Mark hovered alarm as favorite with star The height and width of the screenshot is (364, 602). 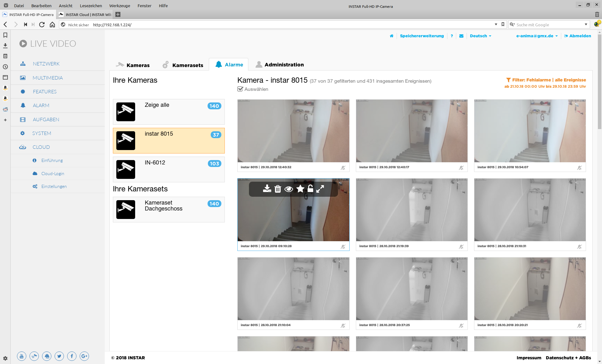point(300,189)
